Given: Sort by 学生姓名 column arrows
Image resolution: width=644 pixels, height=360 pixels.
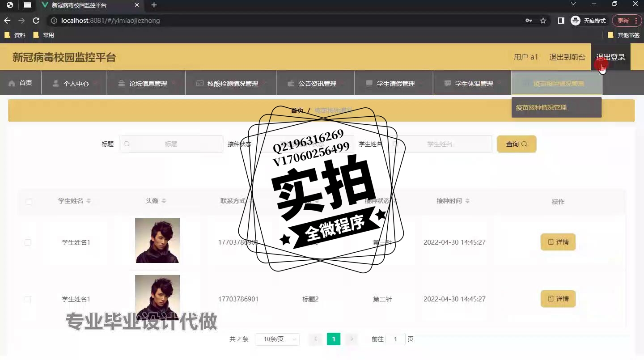Looking at the screenshot, I should 89,201.
